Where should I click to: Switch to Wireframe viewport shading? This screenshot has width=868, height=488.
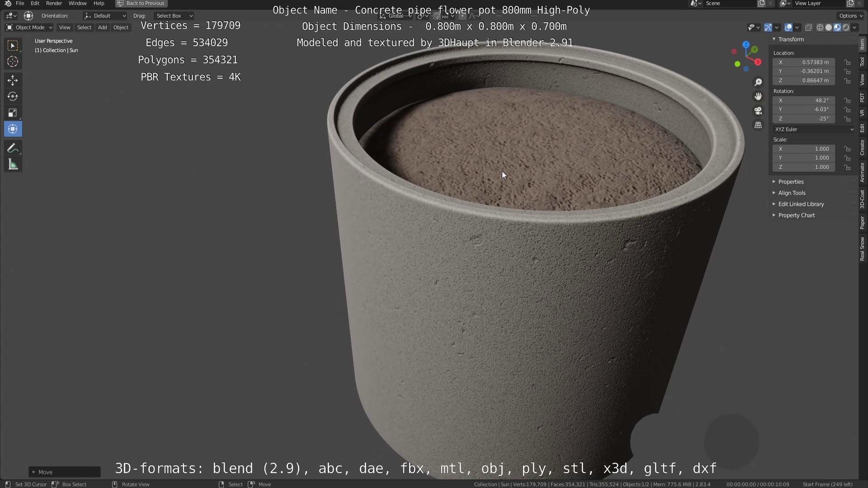click(x=820, y=28)
